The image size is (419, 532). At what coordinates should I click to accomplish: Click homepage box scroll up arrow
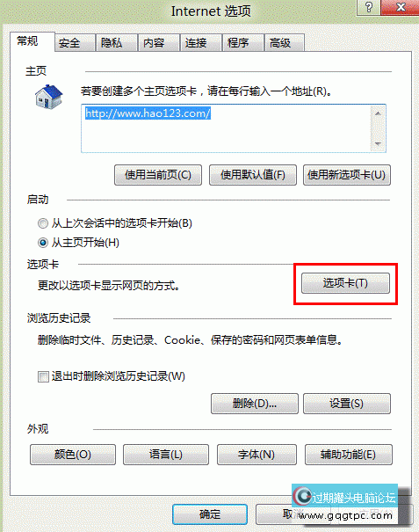pyautogui.click(x=378, y=113)
